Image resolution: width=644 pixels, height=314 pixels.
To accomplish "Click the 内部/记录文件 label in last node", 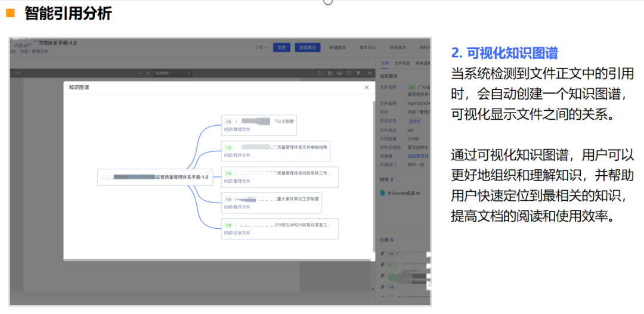I will click(x=237, y=233).
